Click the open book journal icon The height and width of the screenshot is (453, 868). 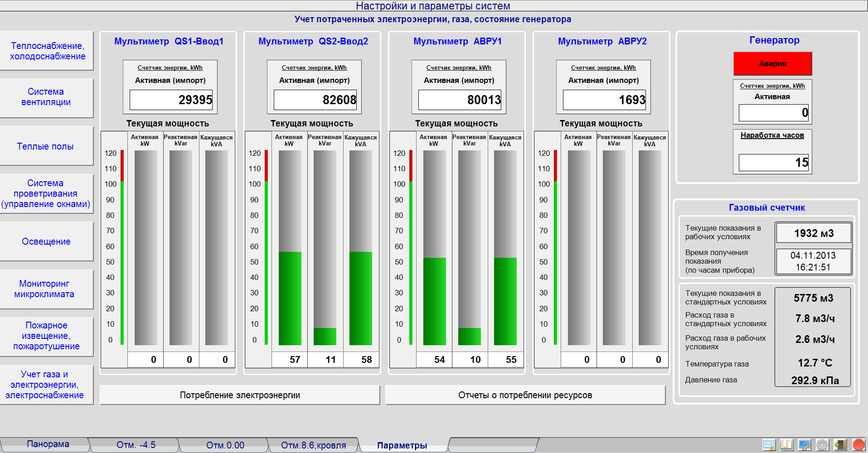tap(786, 445)
